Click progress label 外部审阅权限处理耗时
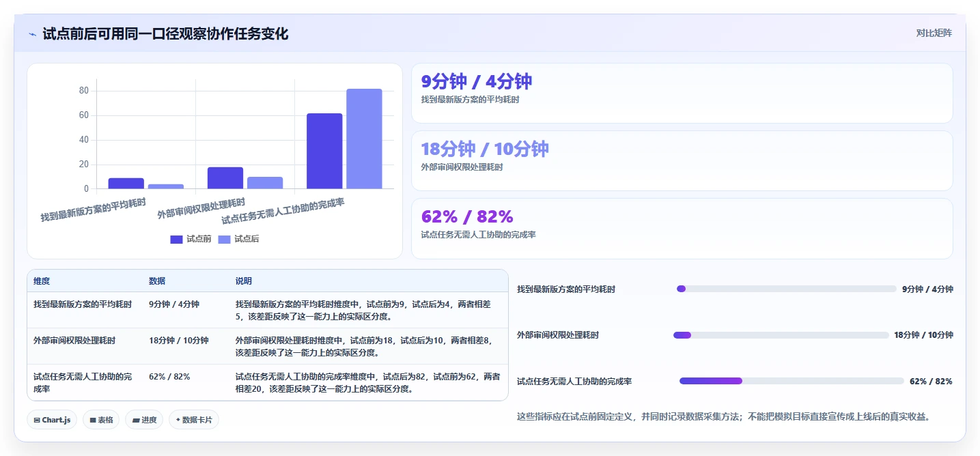The width and height of the screenshot is (980, 456). [558, 335]
